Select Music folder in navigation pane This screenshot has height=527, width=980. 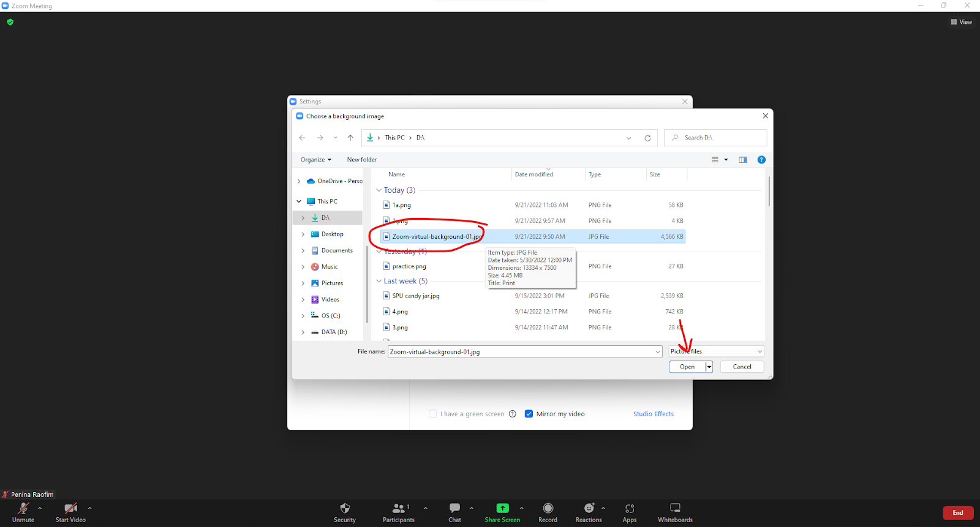(x=325, y=267)
